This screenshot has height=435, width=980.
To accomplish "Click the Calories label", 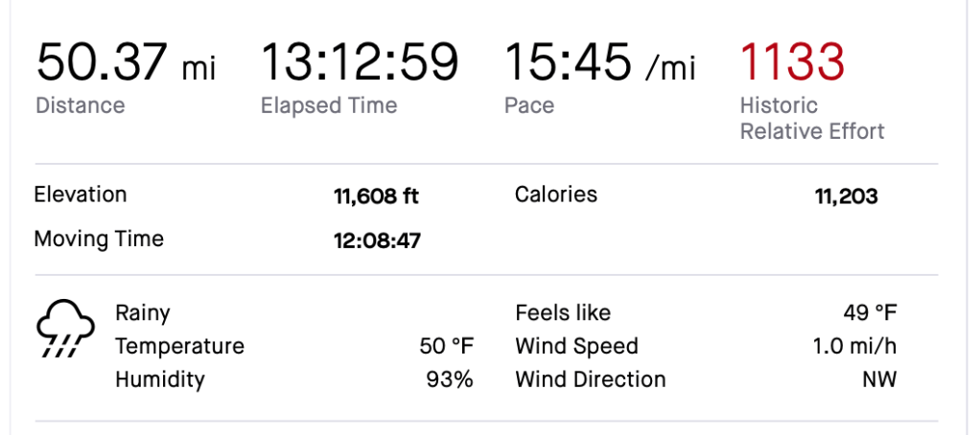I will 556,195.
